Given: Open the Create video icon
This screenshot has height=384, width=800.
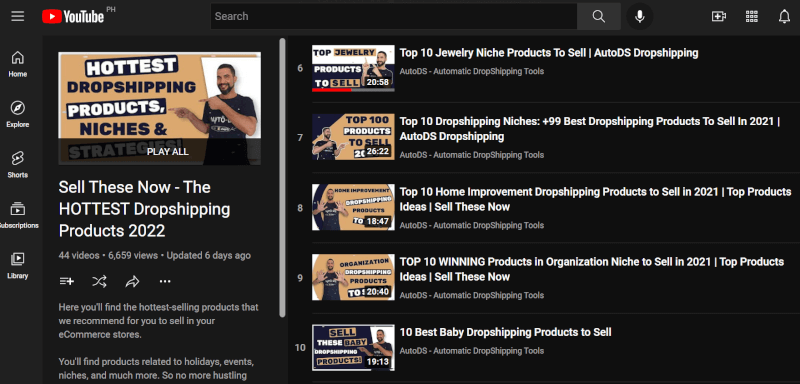Looking at the screenshot, I should point(718,16).
